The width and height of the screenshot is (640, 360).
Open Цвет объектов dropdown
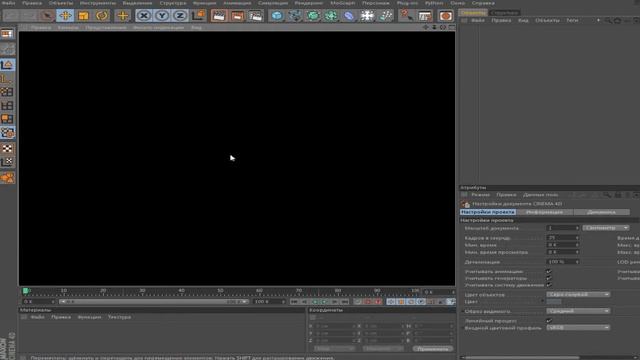(578, 294)
